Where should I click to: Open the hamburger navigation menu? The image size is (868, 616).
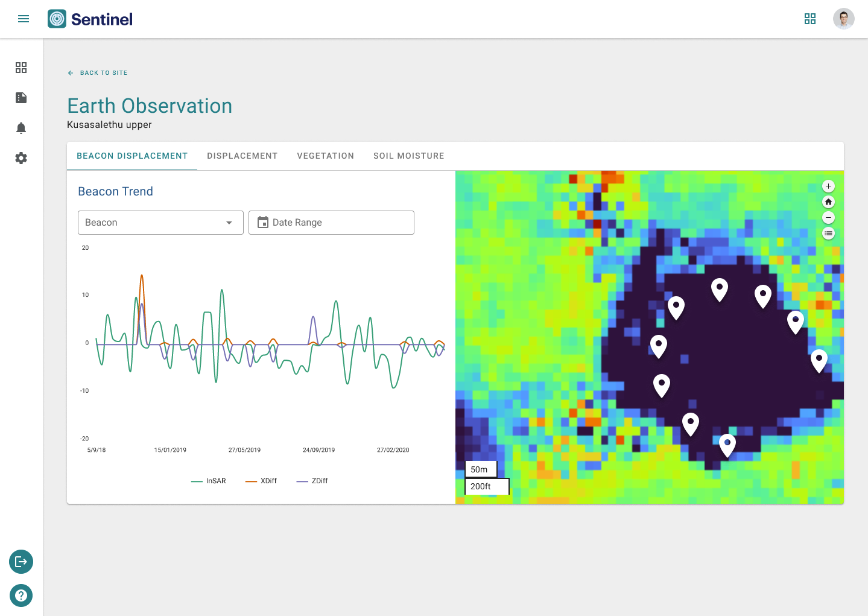(x=24, y=19)
